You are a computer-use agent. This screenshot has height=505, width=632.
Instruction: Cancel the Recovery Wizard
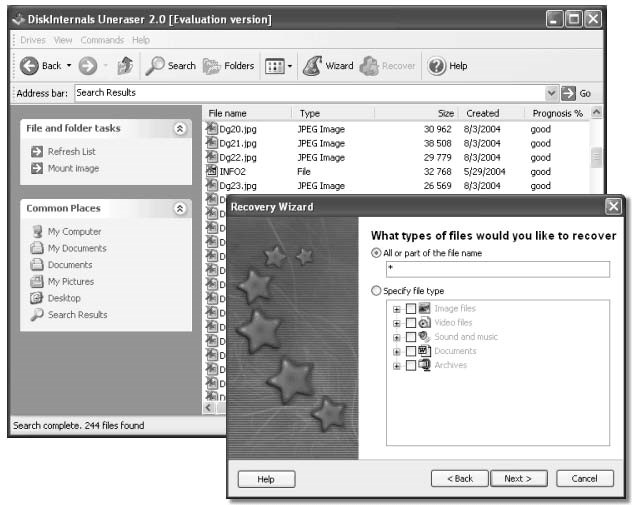[x=584, y=478]
